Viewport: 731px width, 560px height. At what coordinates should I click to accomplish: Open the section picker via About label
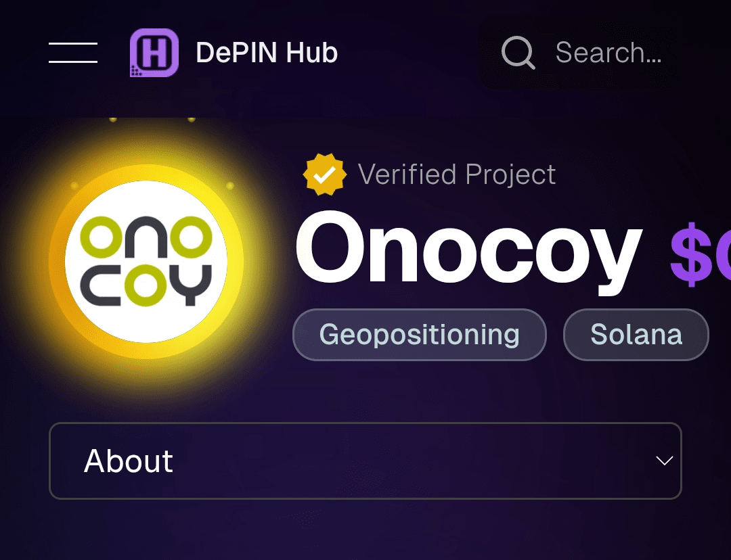pyautogui.click(x=128, y=461)
